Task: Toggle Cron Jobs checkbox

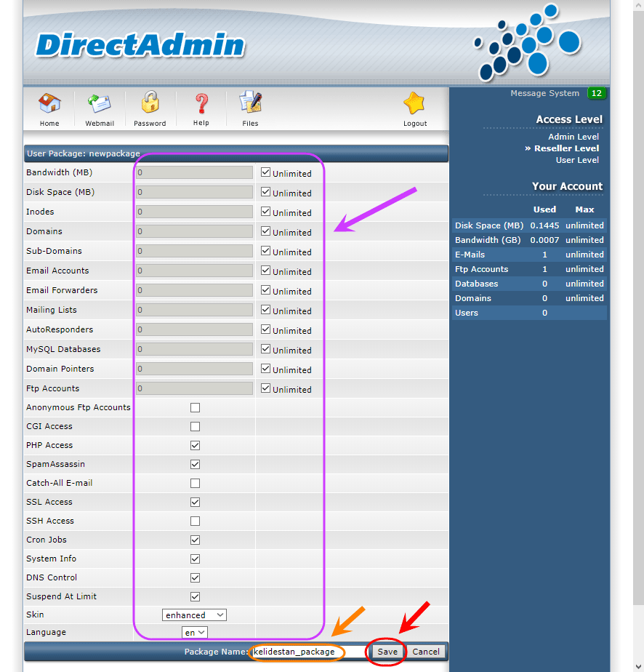Action: coord(196,540)
